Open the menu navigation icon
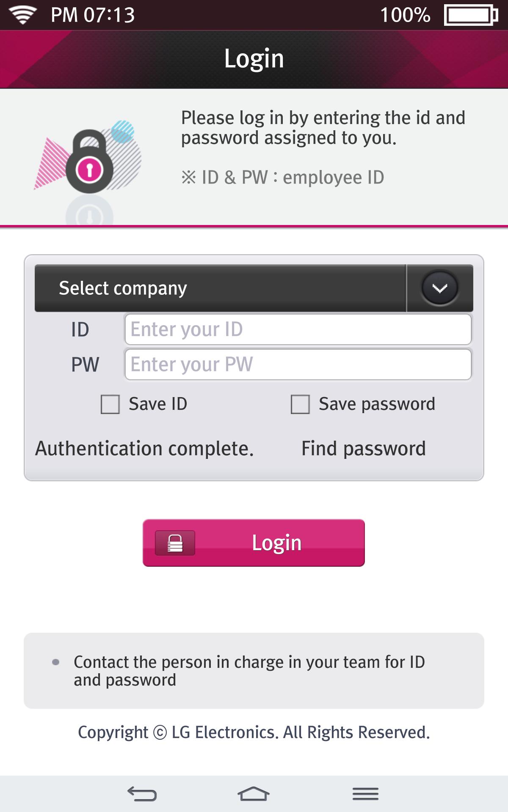 [365, 794]
